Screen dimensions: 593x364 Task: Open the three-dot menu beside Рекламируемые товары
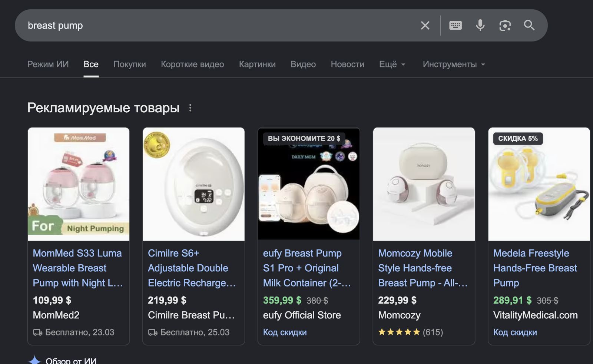[190, 108]
